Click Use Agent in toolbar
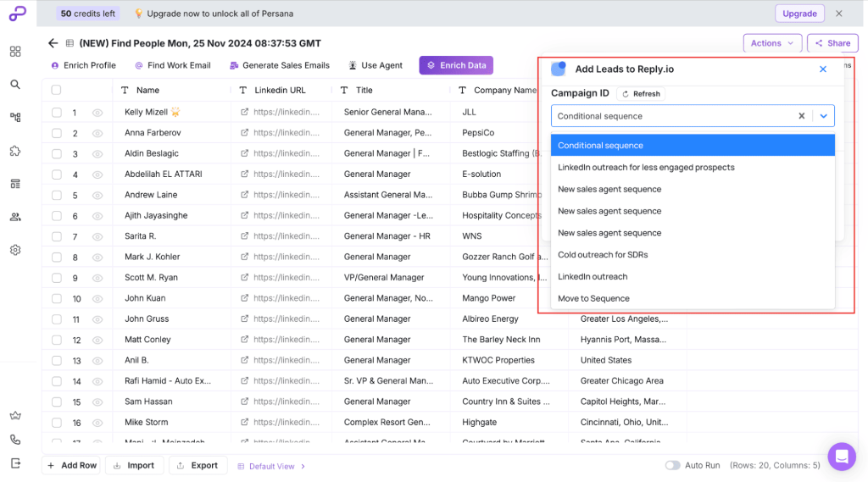The height and width of the screenshot is (482, 868). 376,65
